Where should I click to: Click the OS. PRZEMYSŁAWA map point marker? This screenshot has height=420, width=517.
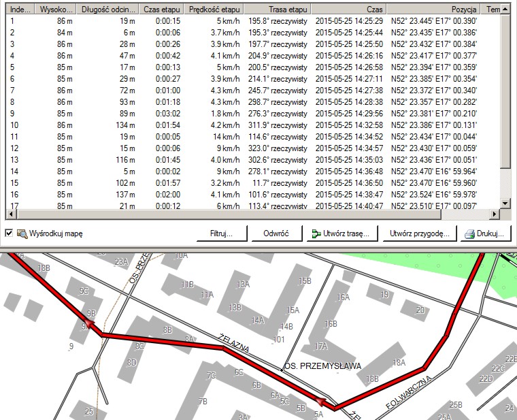282,370
